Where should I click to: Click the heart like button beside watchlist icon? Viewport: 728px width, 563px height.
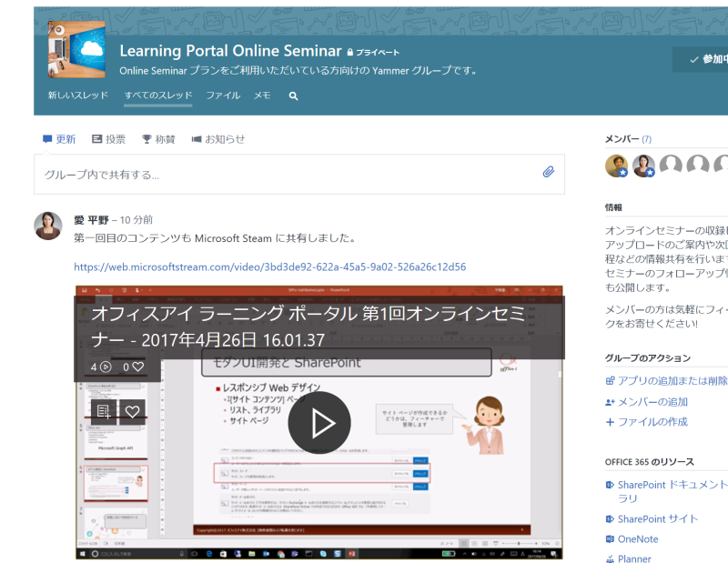pyautogui.click(x=132, y=412)
